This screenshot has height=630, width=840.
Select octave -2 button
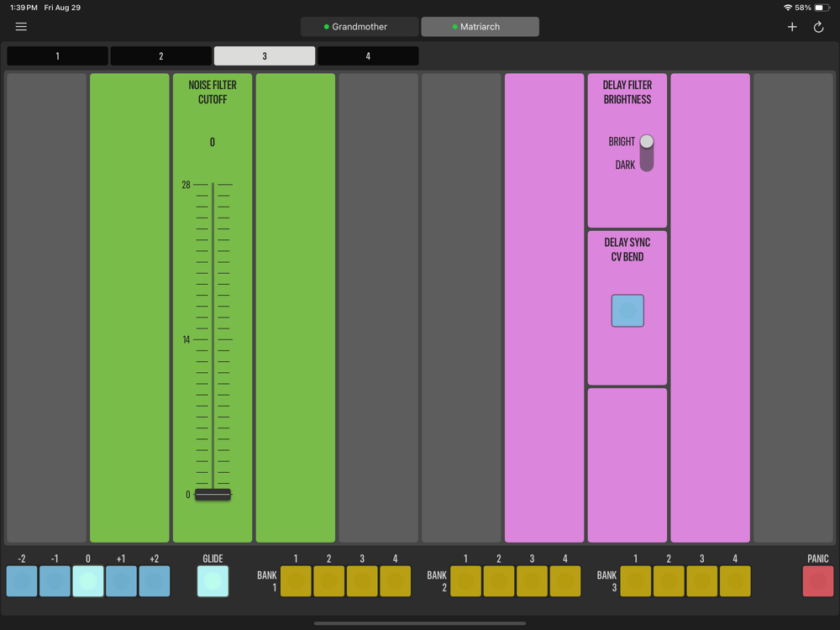coord(22,581)
